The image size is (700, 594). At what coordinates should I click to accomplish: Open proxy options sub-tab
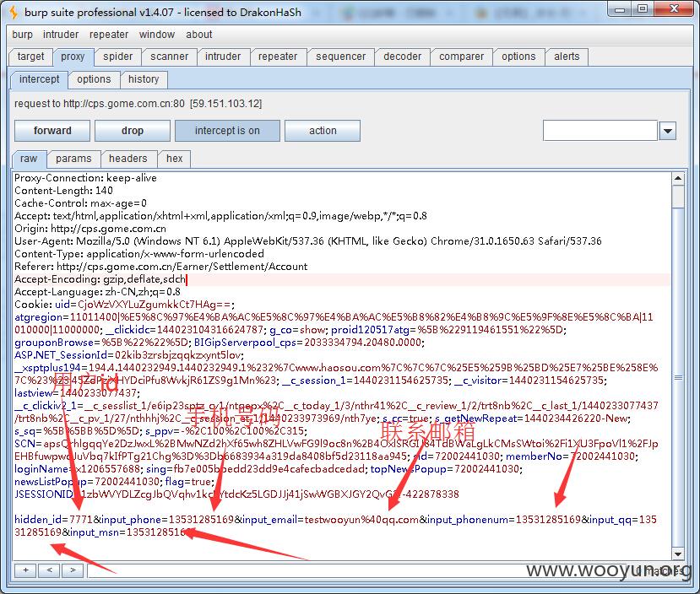click(94, 79)
